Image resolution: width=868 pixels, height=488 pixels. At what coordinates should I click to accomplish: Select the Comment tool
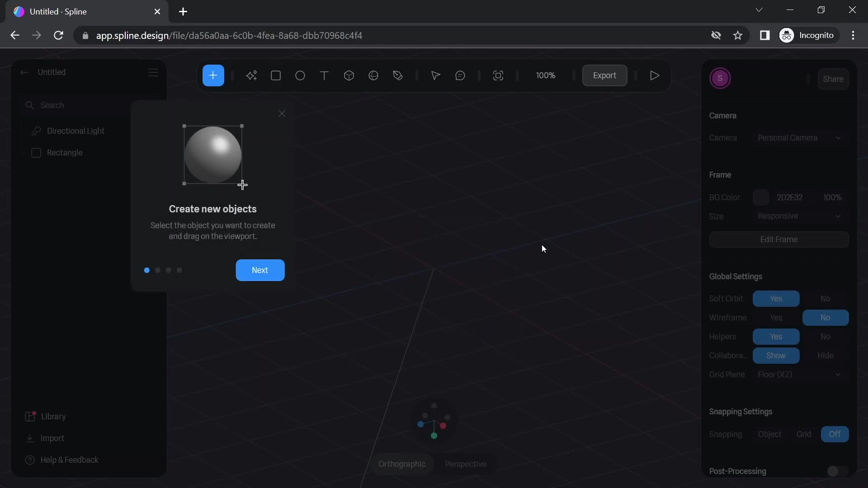point(460,75)
